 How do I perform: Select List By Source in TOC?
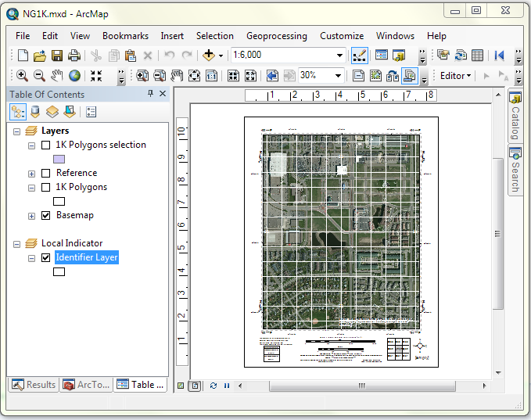pyautogui.click(x=35, y=112)
